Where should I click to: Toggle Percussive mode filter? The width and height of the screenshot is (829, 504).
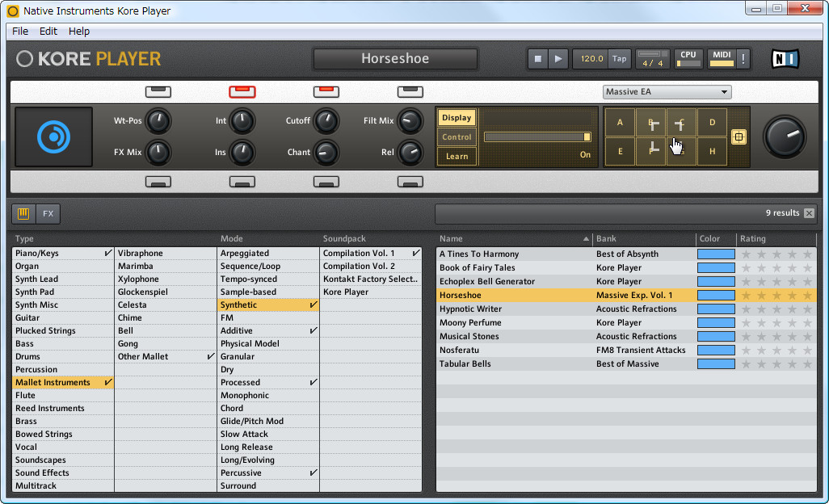coord(268,472)
